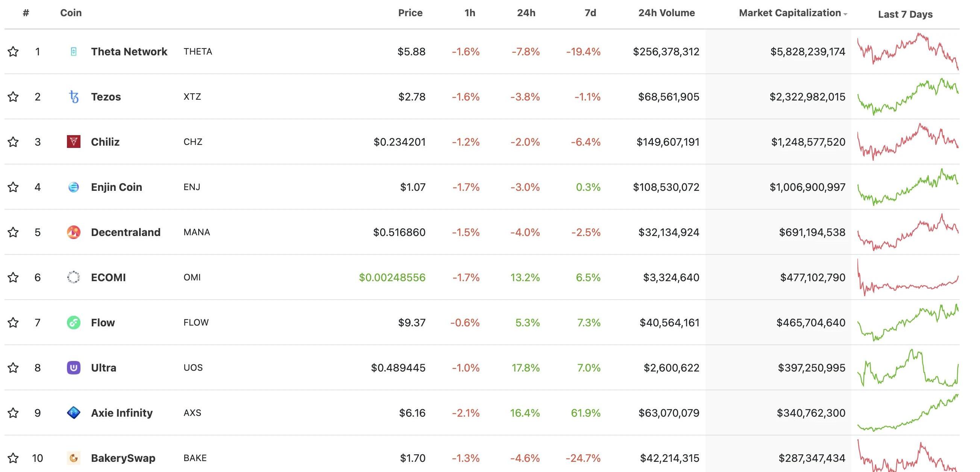Open the Decentraland coin link

[126, 232]
